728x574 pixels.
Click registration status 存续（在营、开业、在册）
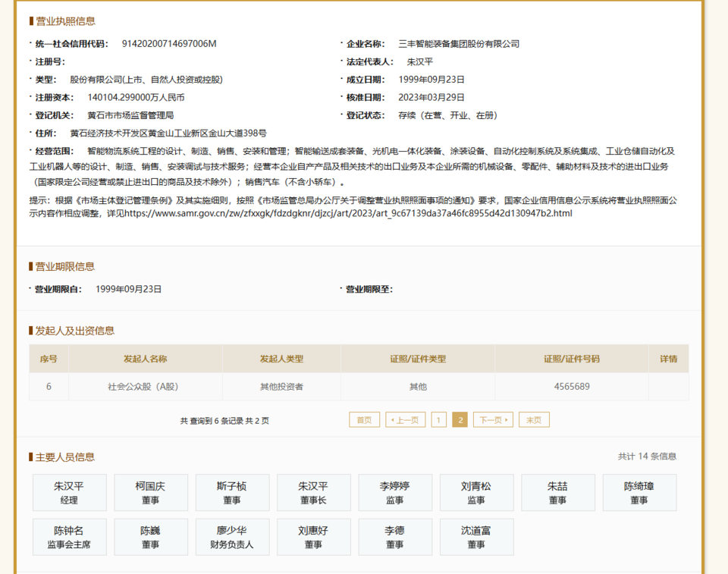pyautogui.click(x=447, y=115)
